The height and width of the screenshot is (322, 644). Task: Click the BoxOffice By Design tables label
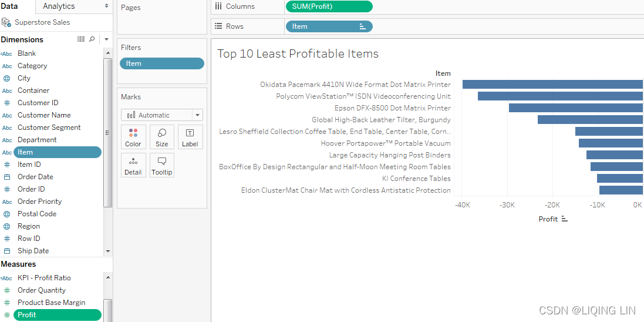click(x=335, y=167)
